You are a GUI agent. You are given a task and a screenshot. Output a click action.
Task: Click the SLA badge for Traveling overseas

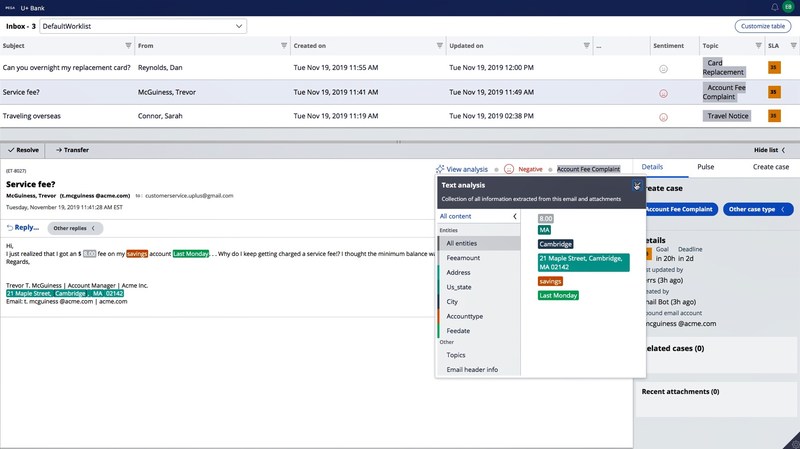[773, 116]
